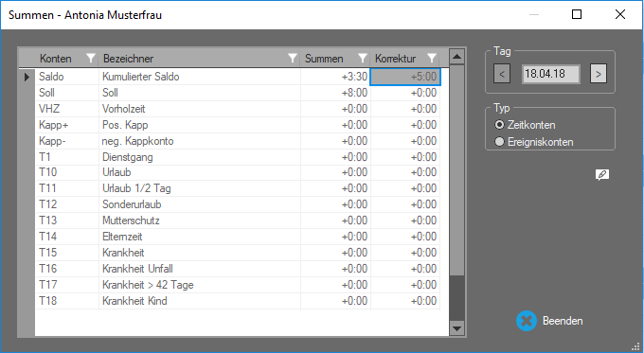644x353 pixels.
Task: Click the Beenden button label
Action: pos(563,321)
